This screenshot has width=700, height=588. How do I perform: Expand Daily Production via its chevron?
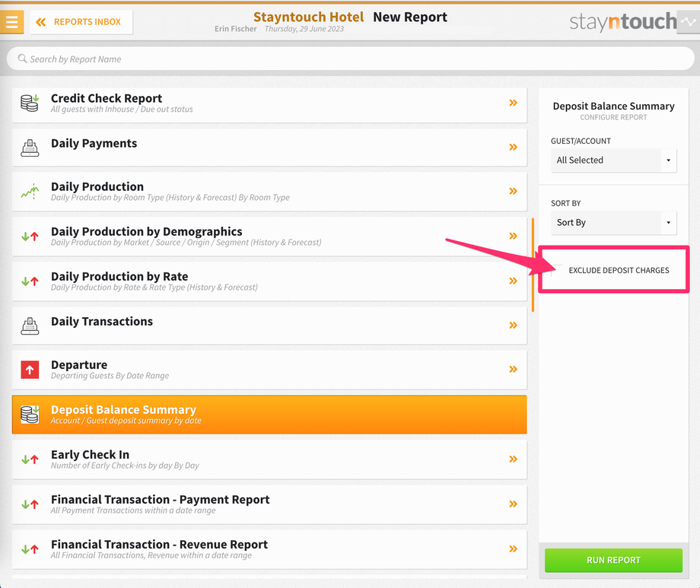click(x=514, y=191)
